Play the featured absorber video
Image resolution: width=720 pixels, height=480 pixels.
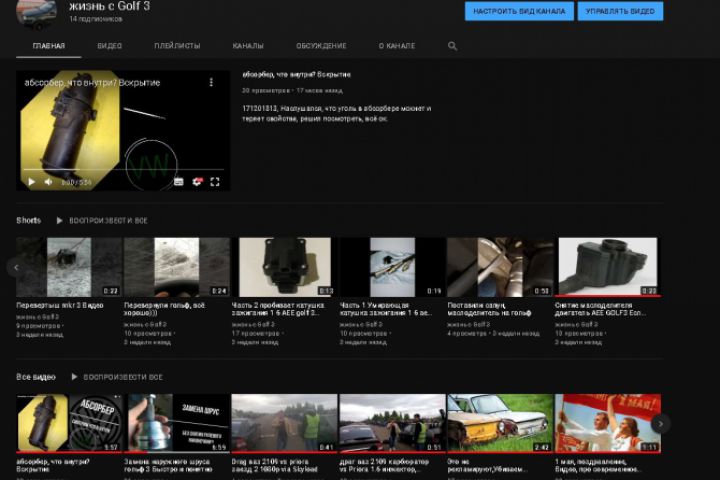pos(31,182)
